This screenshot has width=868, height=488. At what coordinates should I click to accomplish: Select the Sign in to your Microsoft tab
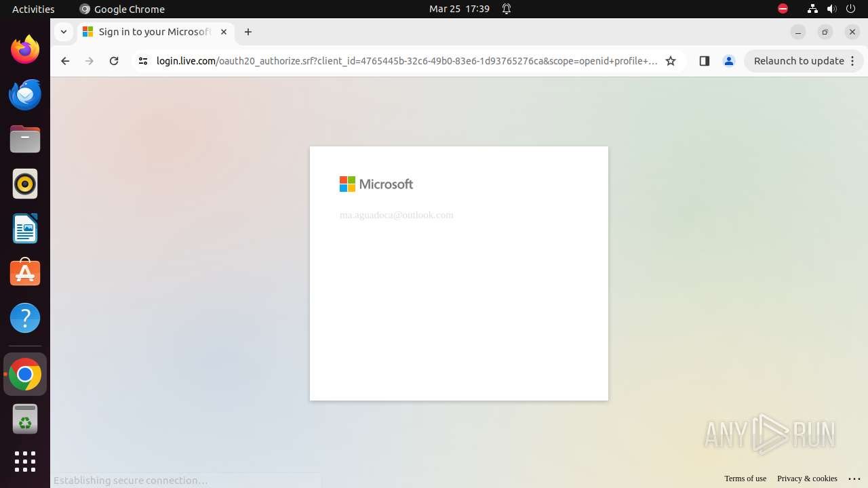pyautogui.click(x=156, y=32)
